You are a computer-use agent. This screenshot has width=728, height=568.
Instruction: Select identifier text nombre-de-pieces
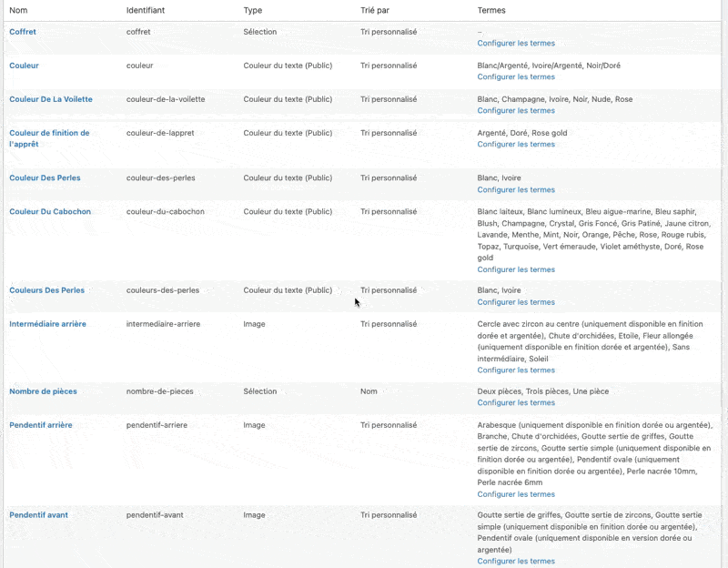click(x=160, y=391)
